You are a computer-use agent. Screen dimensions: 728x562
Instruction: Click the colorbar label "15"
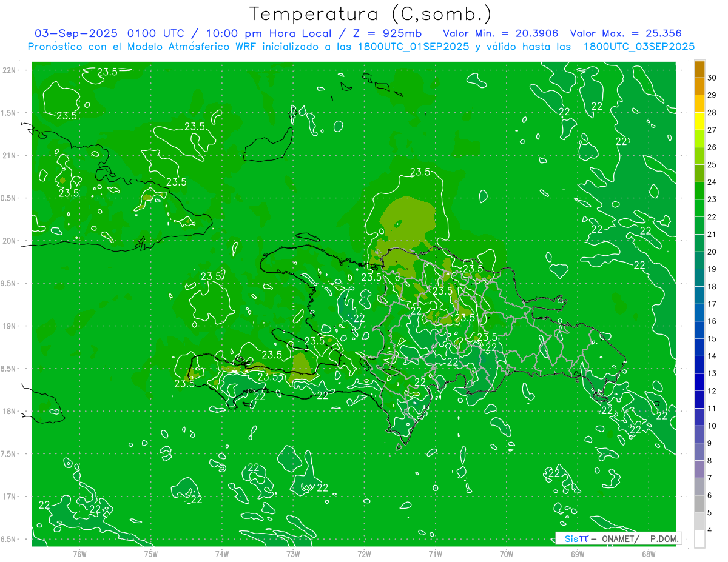pos(712,339)
